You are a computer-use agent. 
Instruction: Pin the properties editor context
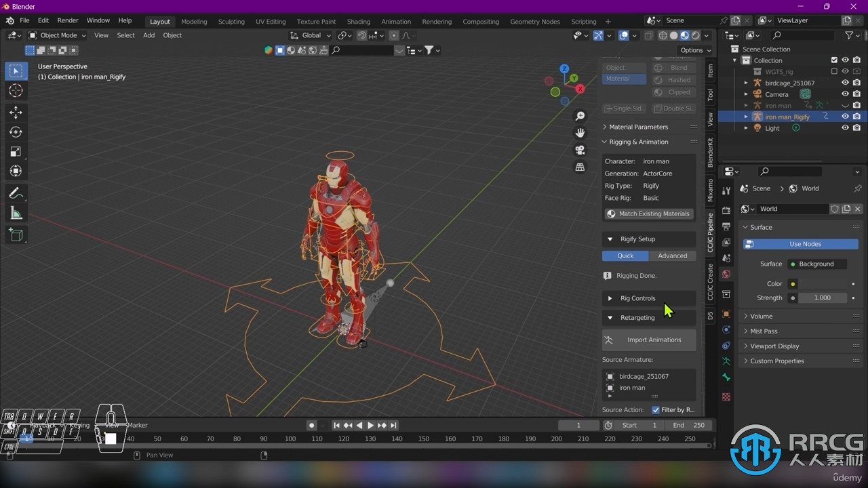tap(857, 188)
